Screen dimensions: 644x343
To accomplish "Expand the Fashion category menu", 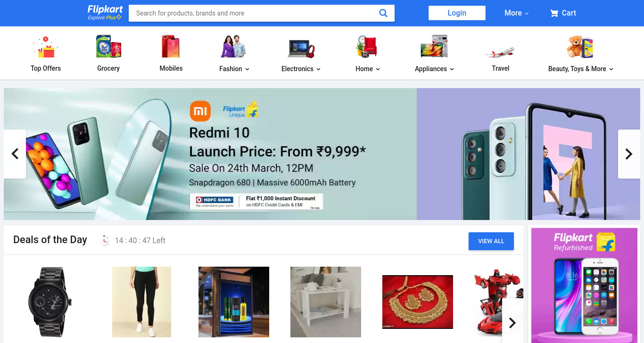I will click(234, 69).
